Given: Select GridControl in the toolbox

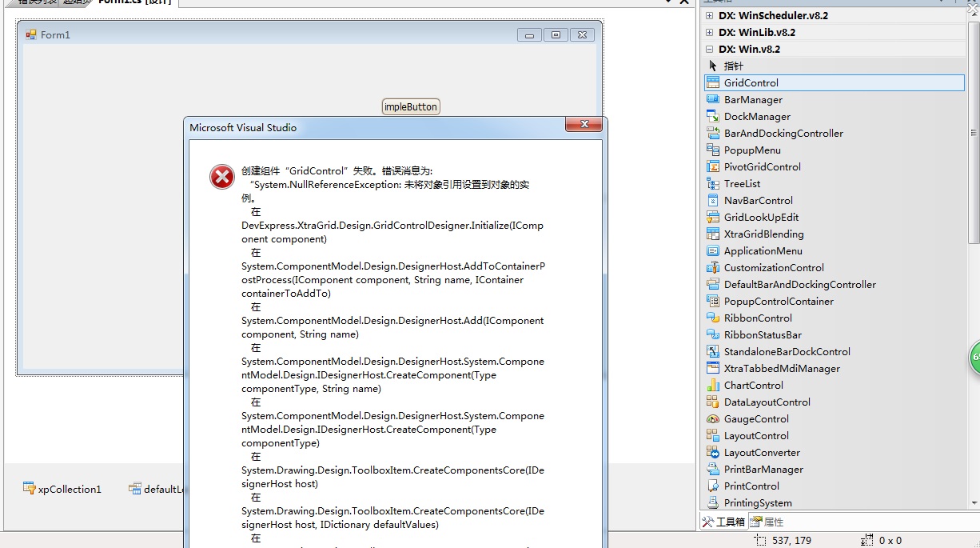Looking at the screenshot, I should coord(835,82).
